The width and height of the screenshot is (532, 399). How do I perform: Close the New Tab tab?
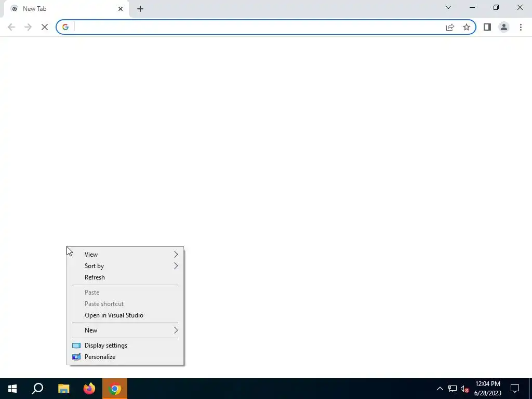(121, 9)
